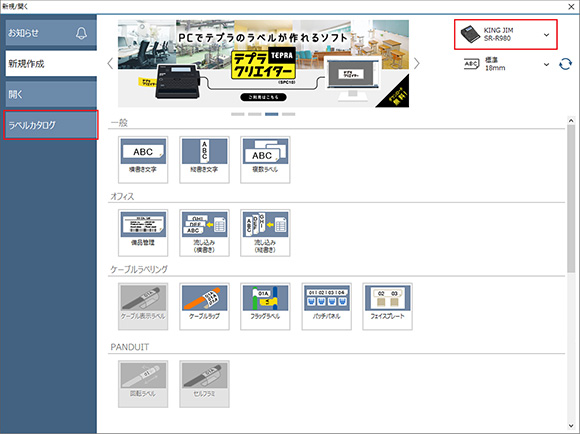
Task: Close the 新規/開く window
Action: click(x=571, y=7)
